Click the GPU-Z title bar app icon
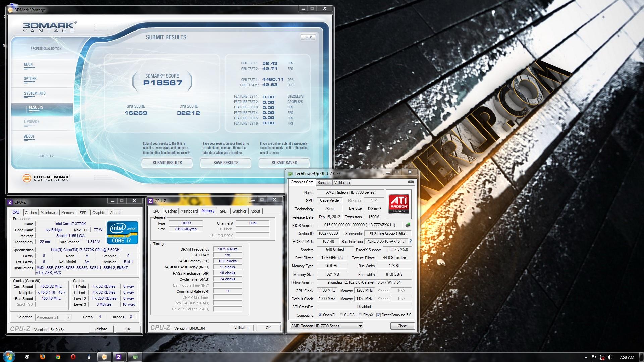644x362 pixels. point(290,173)
